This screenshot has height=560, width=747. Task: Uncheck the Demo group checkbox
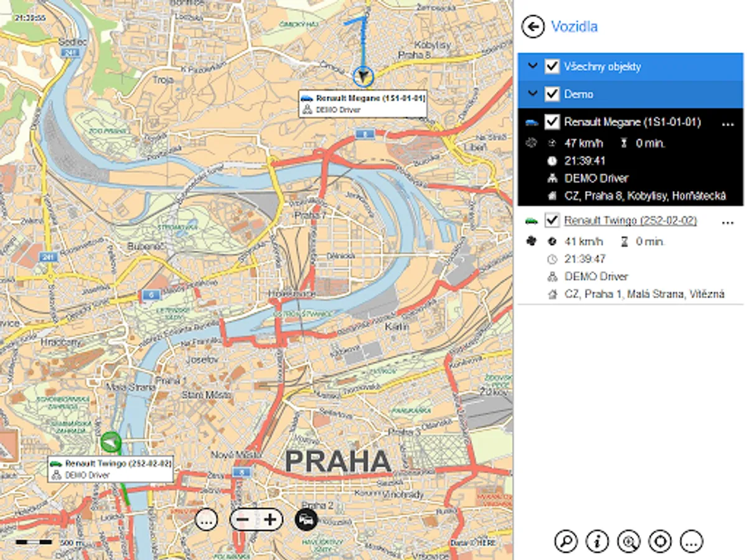point(552,94)
